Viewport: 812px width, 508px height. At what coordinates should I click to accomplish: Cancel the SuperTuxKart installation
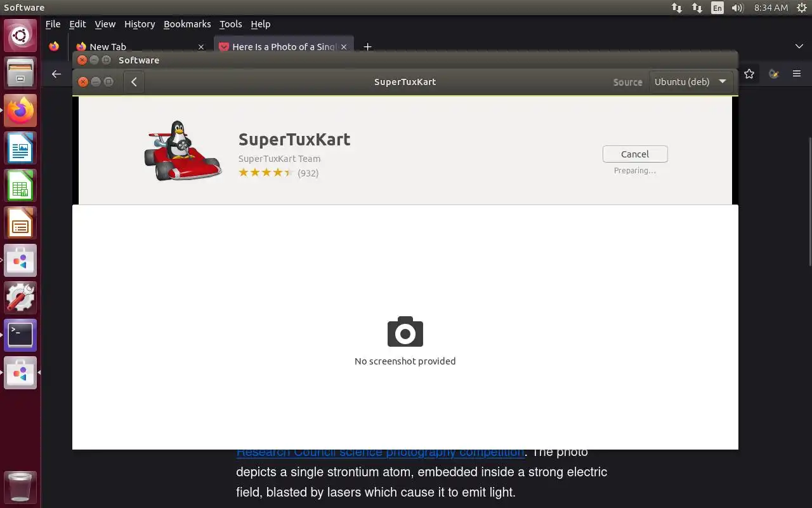click(x=635, y=154)
